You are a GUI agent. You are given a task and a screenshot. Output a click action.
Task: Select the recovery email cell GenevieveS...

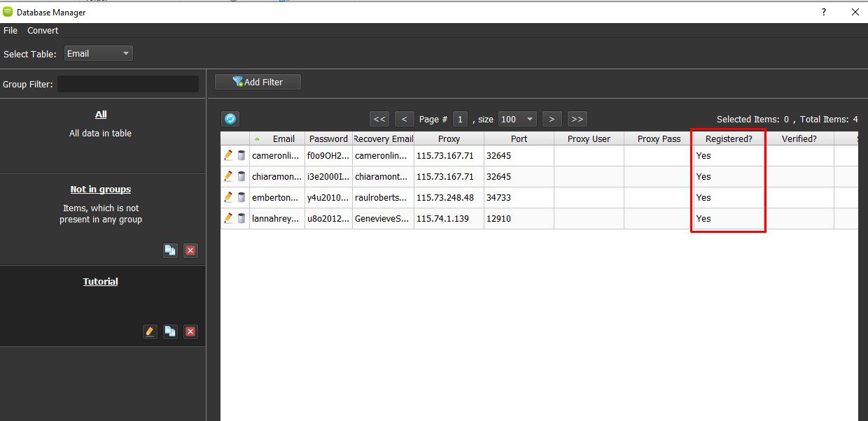click(384, 218)
